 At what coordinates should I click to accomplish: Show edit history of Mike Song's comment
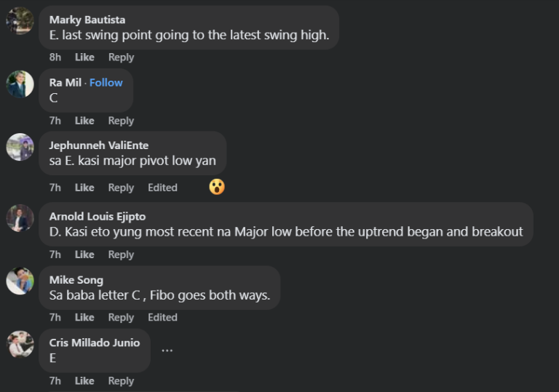(162, 317)
